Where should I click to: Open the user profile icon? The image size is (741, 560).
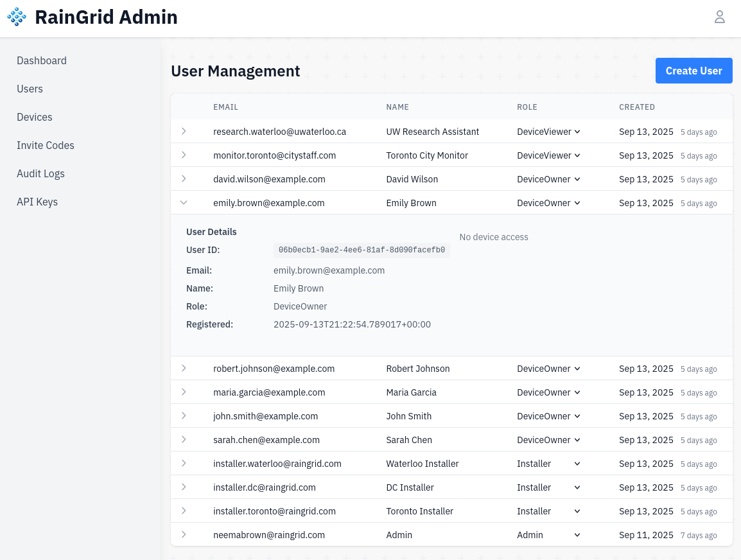click(x=719, y=17)
